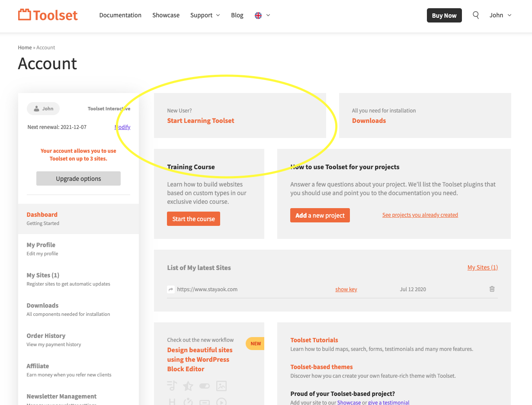This screenshot has width=532, height=405.
Task: Click the user avatar icon beside John
Action: point(36,109)
